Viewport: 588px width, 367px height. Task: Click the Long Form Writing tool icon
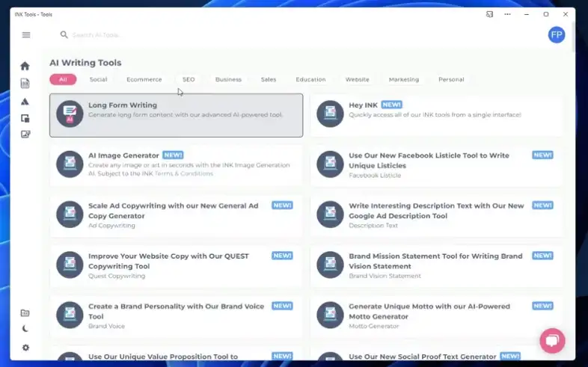pyautogui.click(x=70, y=114)
